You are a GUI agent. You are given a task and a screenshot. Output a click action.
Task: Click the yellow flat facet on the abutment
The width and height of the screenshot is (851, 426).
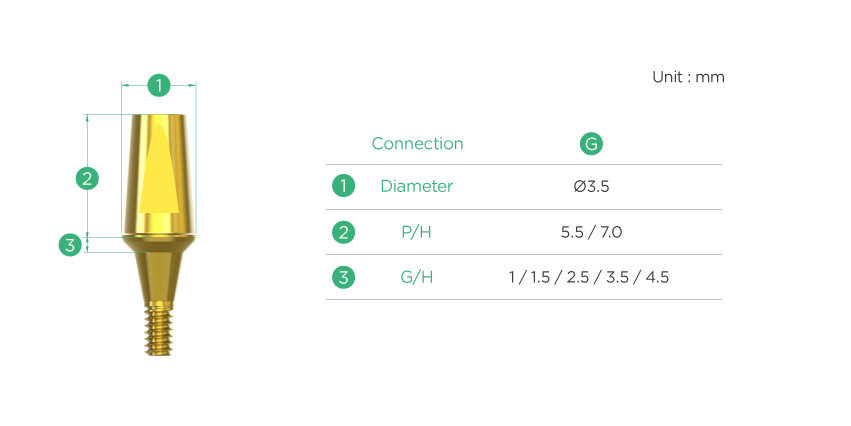click(159, 168)
